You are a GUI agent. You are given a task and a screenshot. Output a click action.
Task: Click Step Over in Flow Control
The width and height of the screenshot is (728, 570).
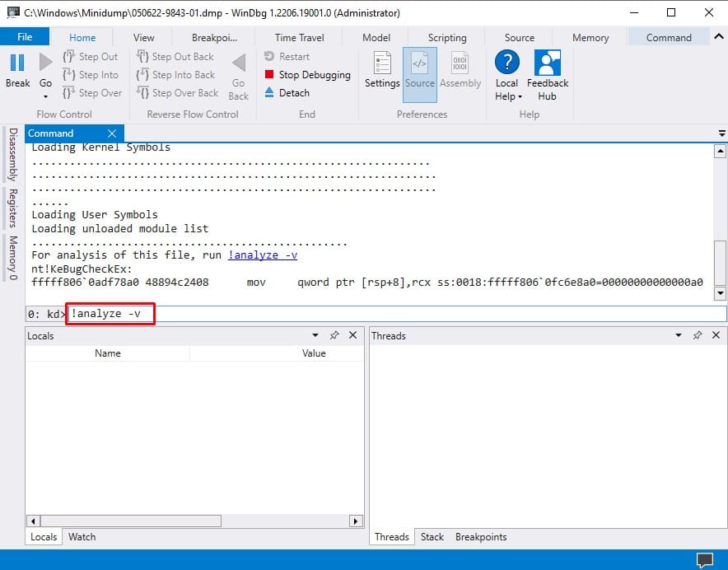pos(92,93)
